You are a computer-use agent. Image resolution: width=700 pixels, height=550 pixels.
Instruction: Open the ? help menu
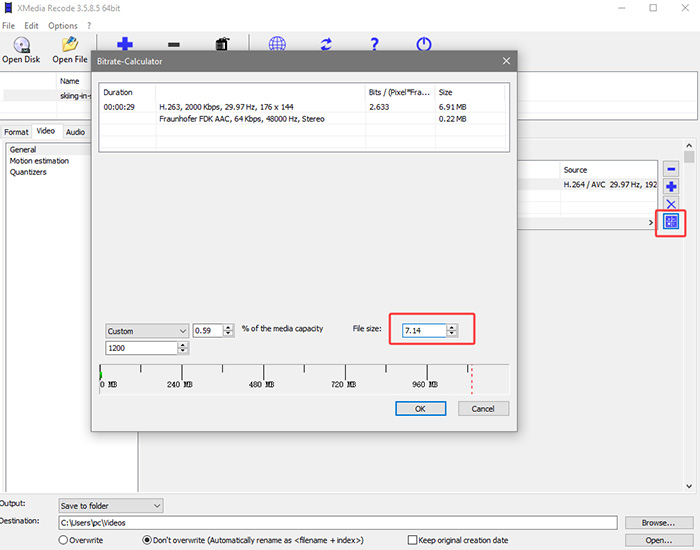[89, 25]
